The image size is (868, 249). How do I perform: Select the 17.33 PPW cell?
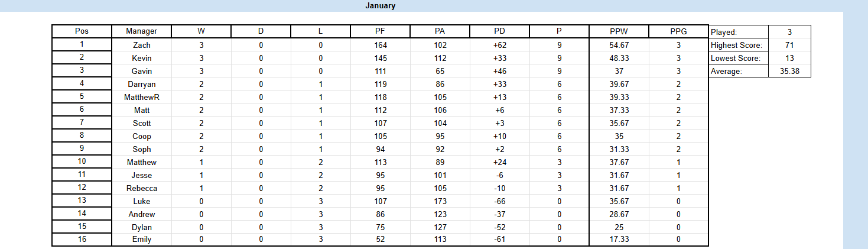619,240
